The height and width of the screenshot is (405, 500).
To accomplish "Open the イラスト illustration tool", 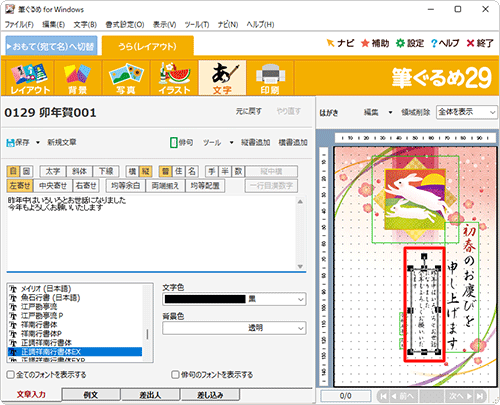I will pyautogui.click(x=174, y=78).
